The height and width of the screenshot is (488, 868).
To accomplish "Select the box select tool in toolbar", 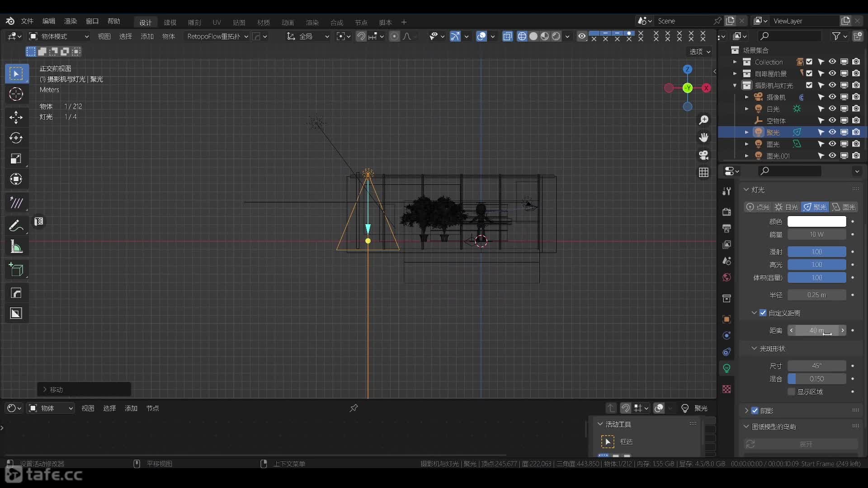I will 16,74.
